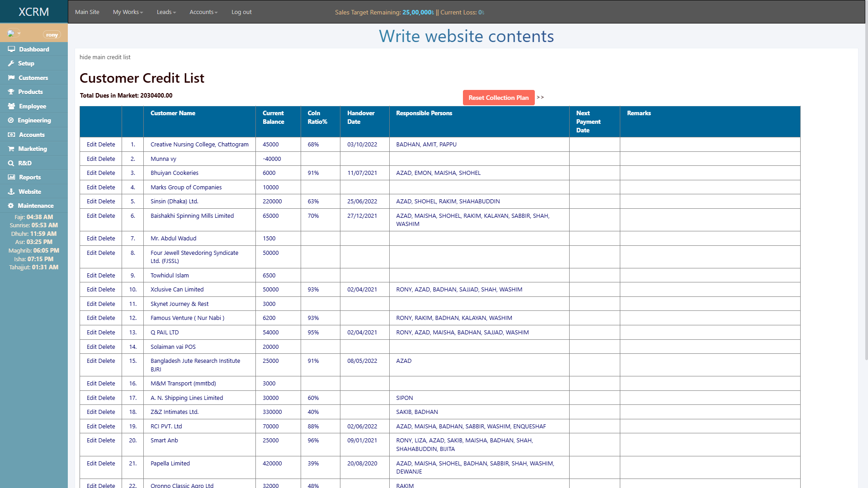Screen dimensions: 868x488
Task: Select the Setup wrench icon
Action: [12, 63]
